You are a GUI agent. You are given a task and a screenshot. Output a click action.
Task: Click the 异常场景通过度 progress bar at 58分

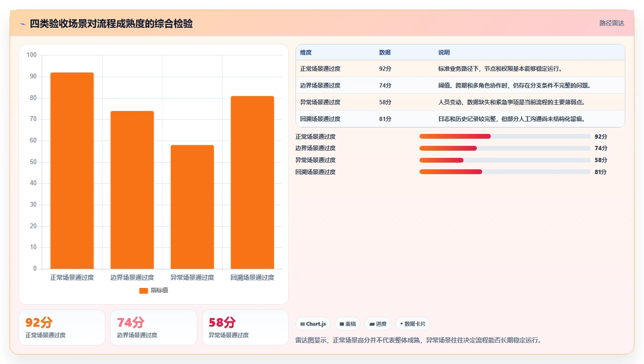(505, 160)
